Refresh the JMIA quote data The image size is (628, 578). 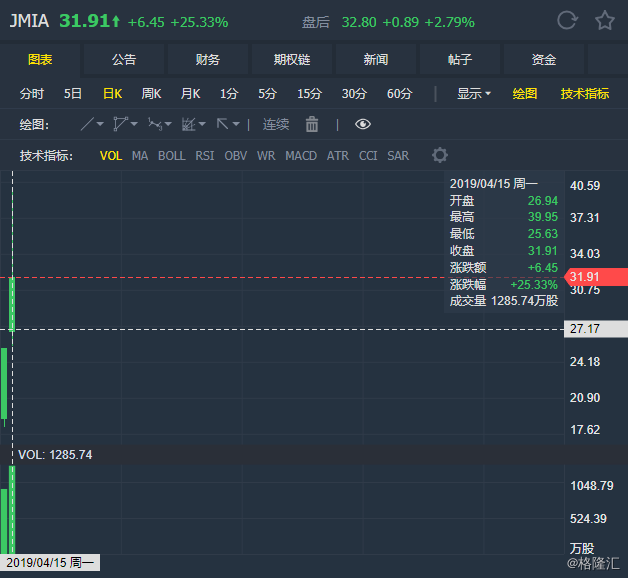pos(568,20)
